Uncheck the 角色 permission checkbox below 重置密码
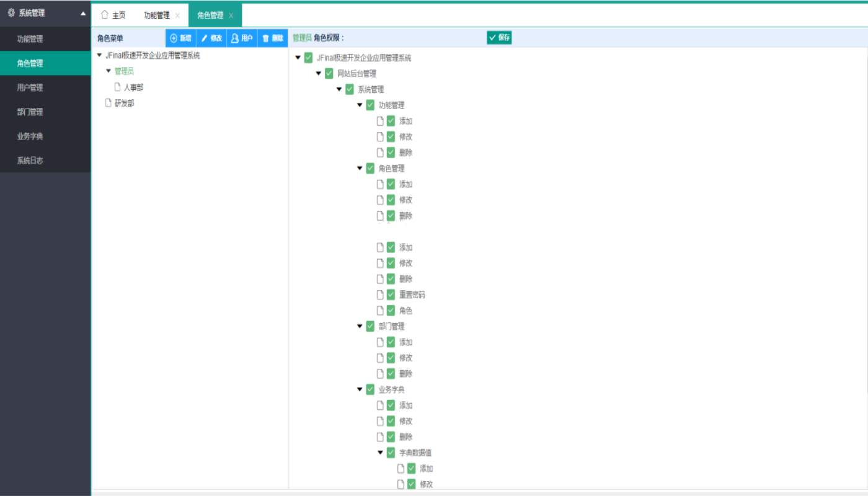This screenshot has height=496, width=868. pos(391,311)
